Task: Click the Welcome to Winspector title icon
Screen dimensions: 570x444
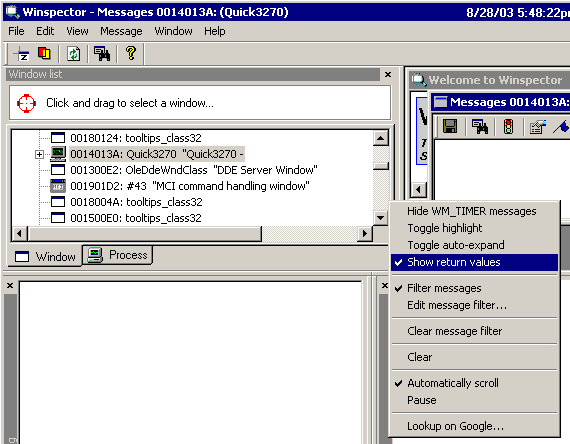Action: pos(419,79)
